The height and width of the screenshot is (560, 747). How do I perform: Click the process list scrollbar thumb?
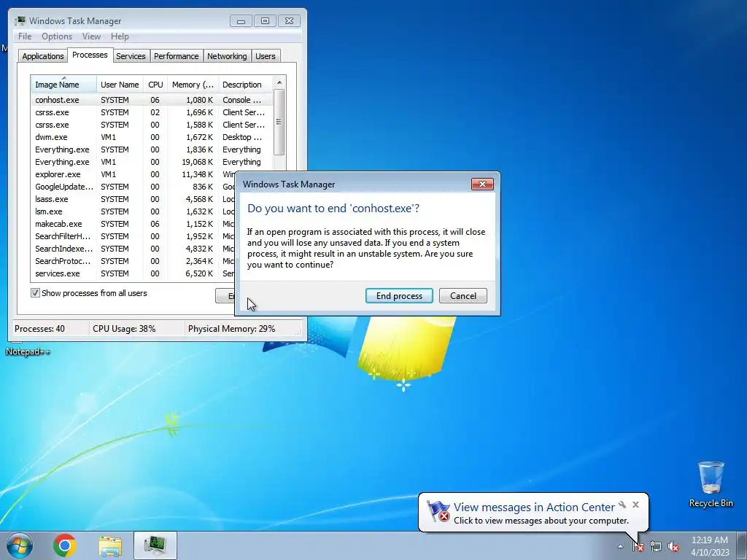(x=279, y=122)
